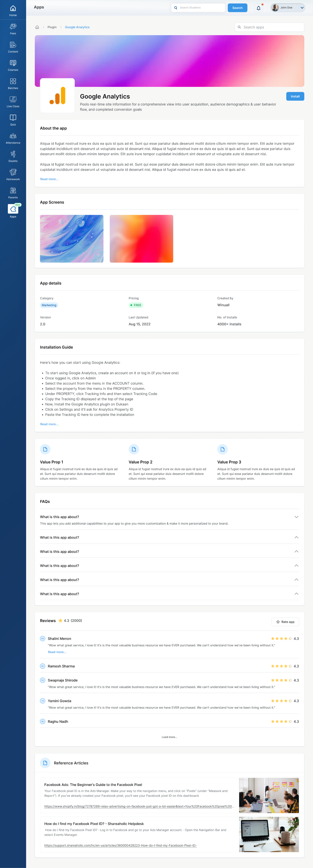Expand the second FAQ question chevron
Viewport: 313px width, 868px height.
(x=296, y=537)
